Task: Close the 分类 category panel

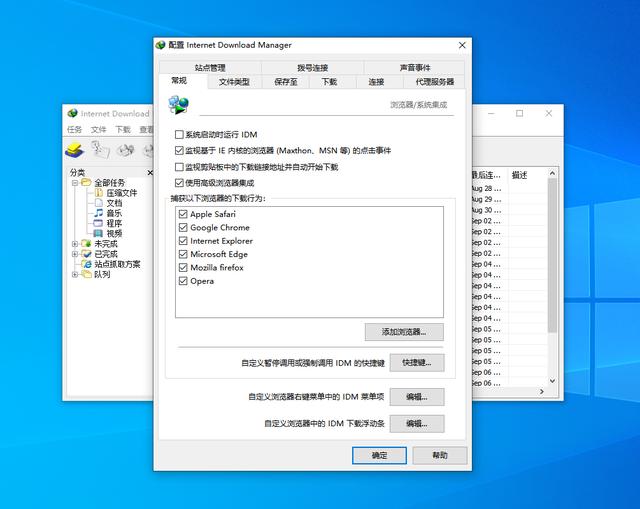Action: click(150, 173)
